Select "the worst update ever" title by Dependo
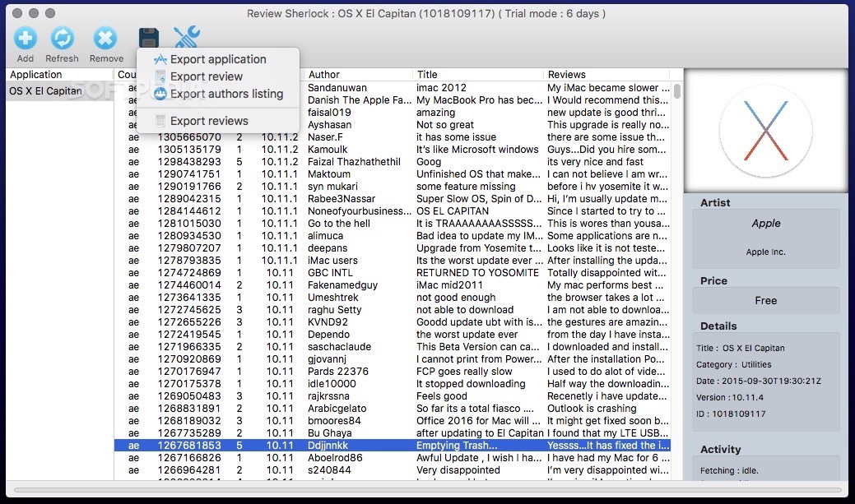The width and height of the screenshot is (855, 504). [467, 335]
